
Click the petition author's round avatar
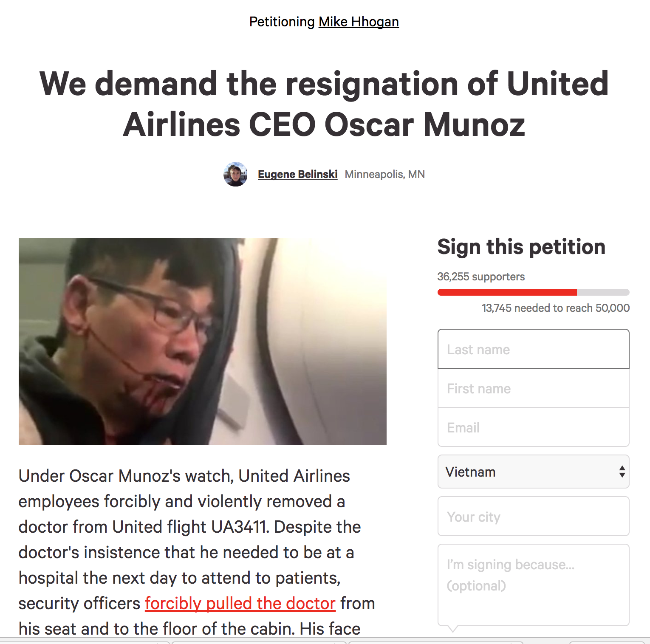tap(235, 174)
